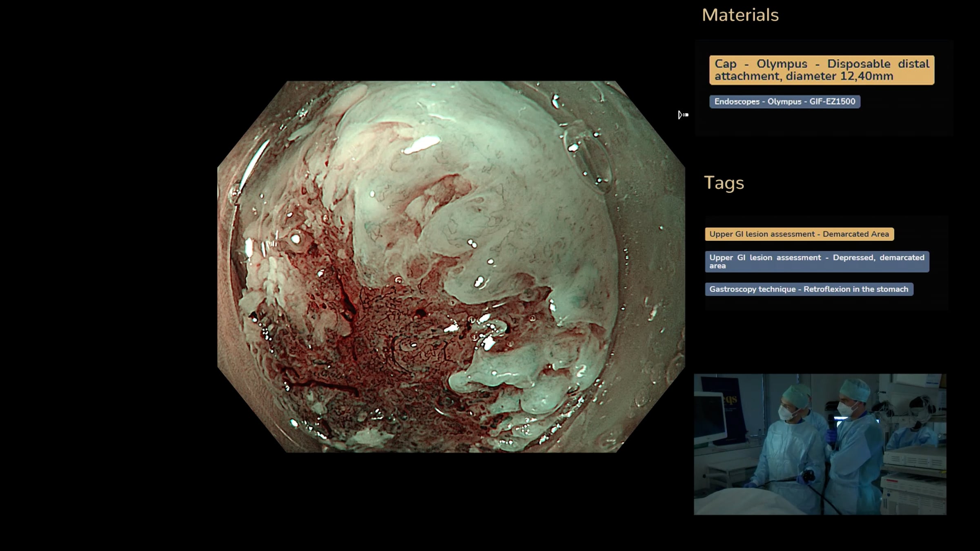Click the monitor shown in room feed

point(710,416)
